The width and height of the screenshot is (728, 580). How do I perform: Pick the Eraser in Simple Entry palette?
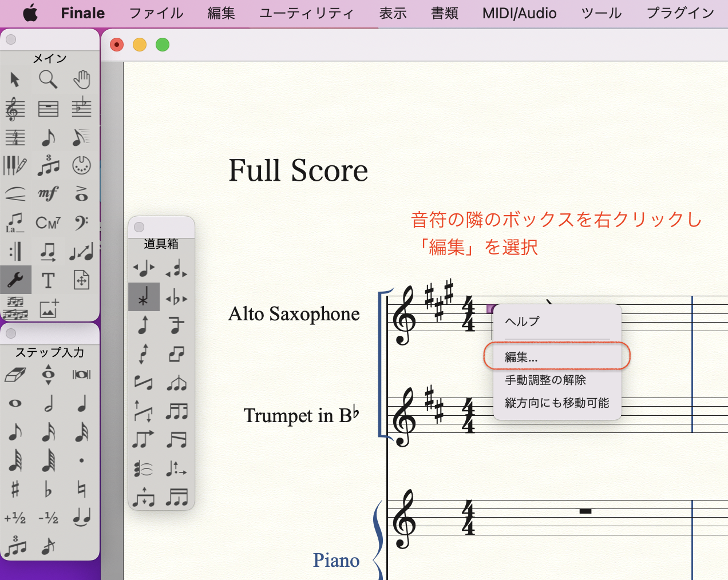click(15, 375)
